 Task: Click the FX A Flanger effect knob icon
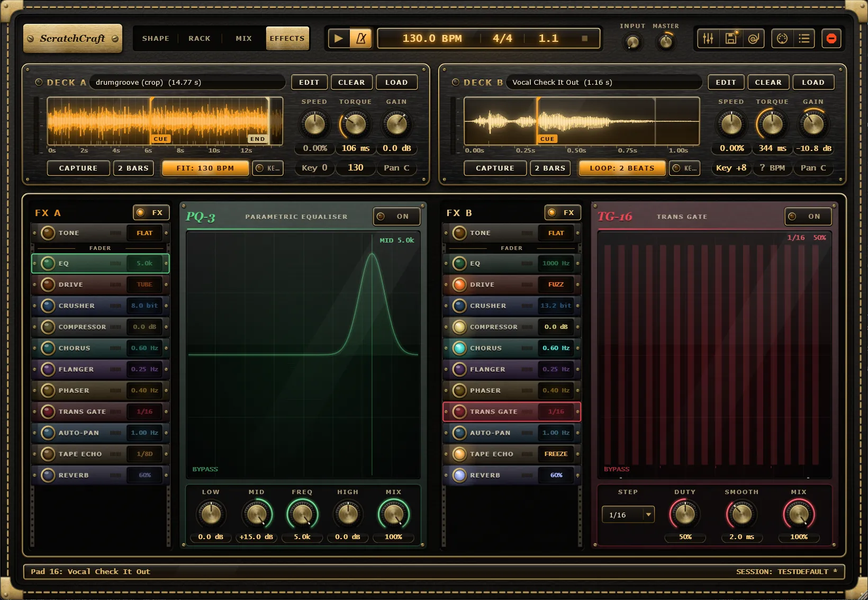point(48,369)
